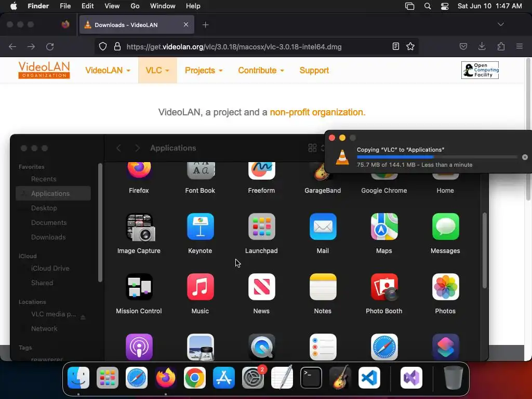The width and height of the screenshot is (532, 399).
Task: Click the Applications window vertical scrollbar
Action: (x=485, y=250)
